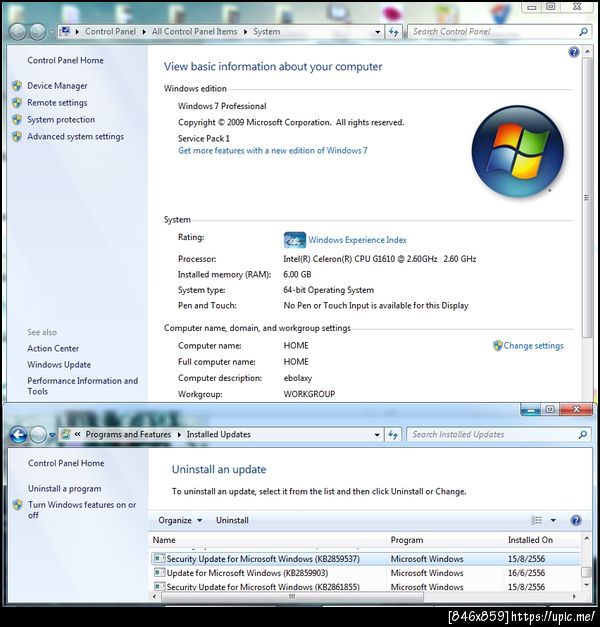Screen dimensions: 600x627
Task: Select Control Panel breadcrumb segment
Action: coord(110,32)
